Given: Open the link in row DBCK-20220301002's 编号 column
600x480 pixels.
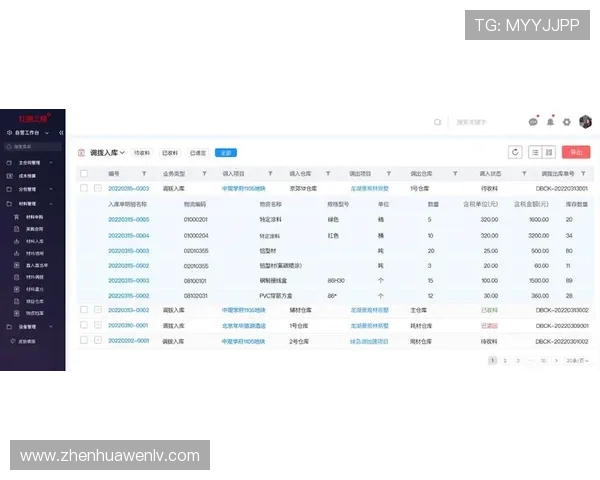Looking at the screenshot, I should [128, 341].
